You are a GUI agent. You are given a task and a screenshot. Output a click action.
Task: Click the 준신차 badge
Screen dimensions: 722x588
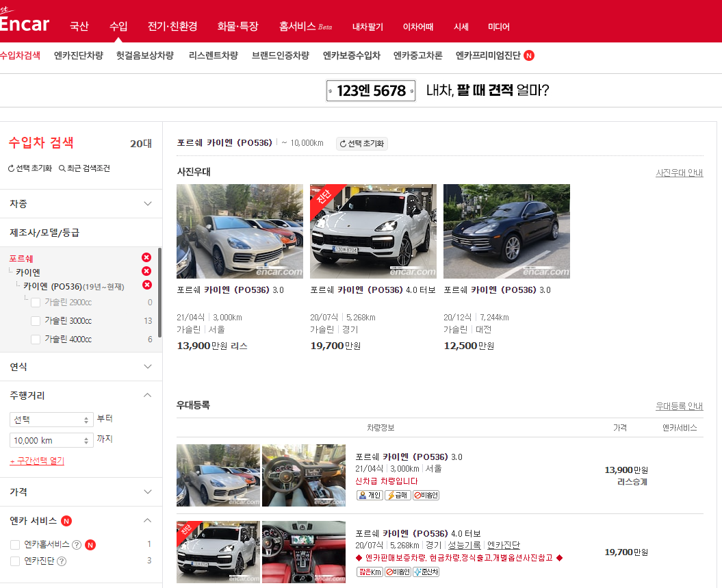426,572
